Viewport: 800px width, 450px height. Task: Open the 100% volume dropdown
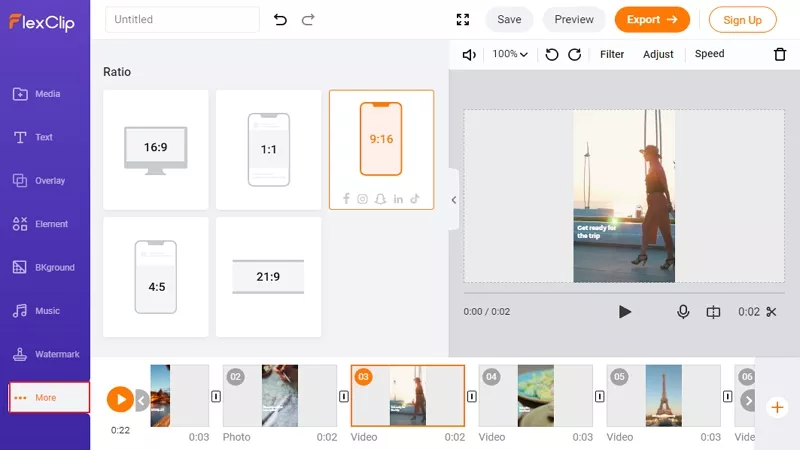[510, 54]
